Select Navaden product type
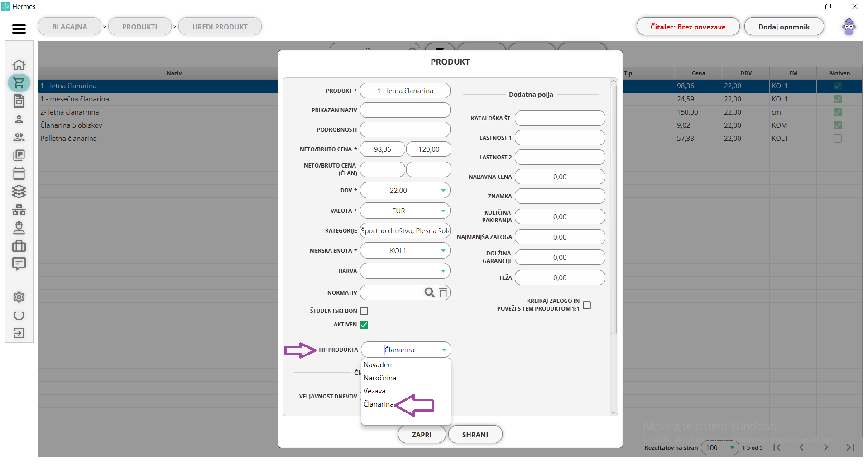This screenshot has height=465, width=868. tap(406, 365)
